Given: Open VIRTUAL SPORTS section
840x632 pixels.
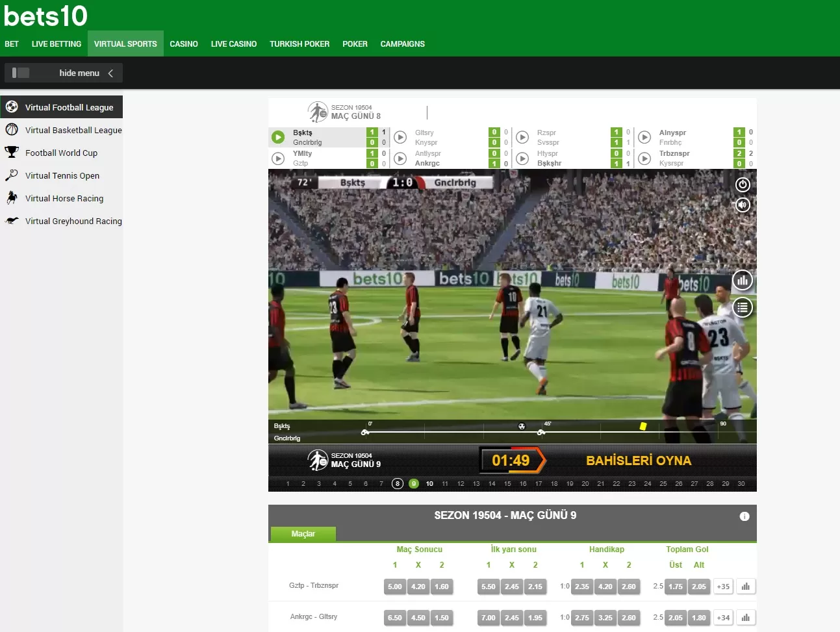Looking at the screenshot, I should point(125,44).
